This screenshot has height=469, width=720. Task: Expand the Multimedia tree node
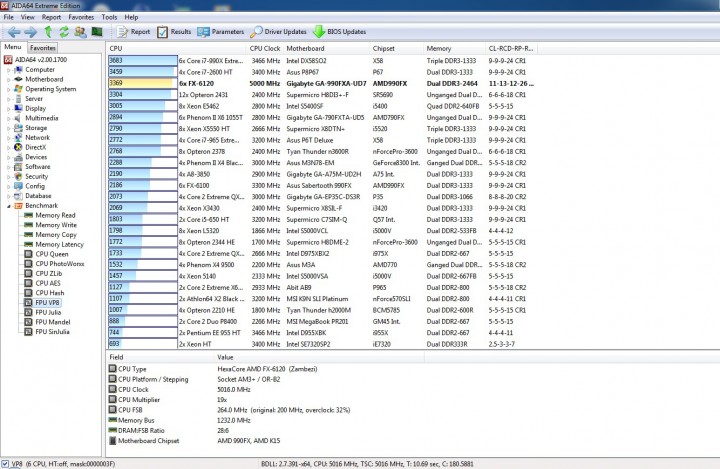pos(8,118)
